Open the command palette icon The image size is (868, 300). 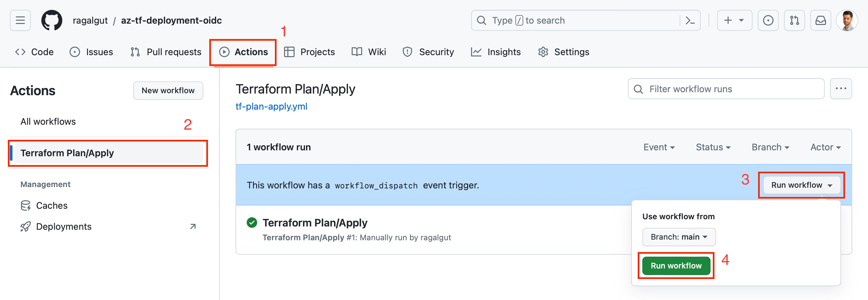(x=690, y=21)
